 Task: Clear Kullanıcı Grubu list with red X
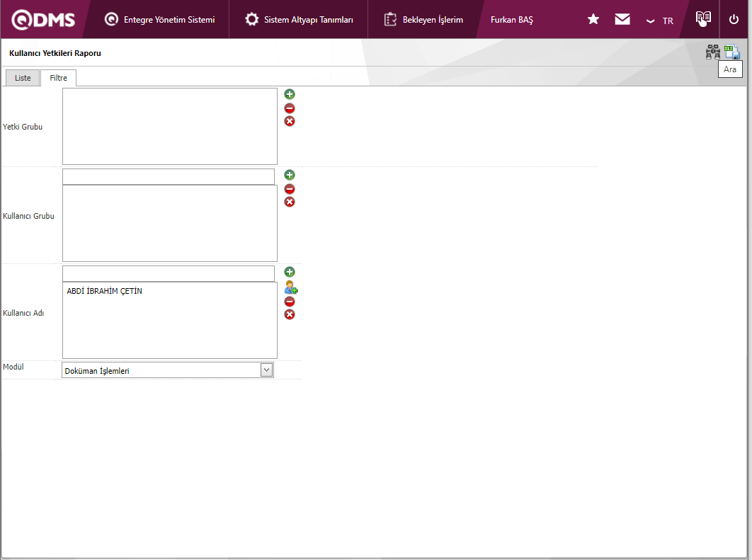290,202
